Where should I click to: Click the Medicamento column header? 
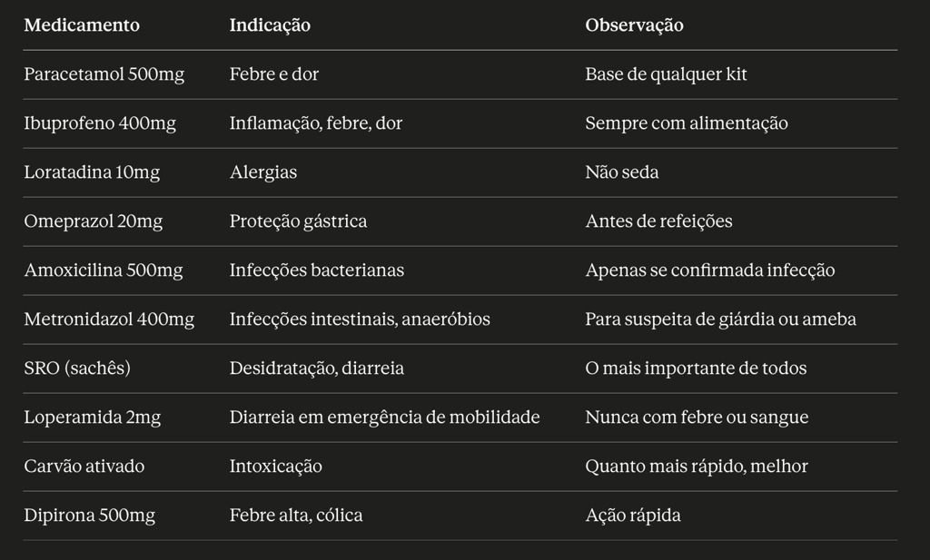click(x=82, y=25)
